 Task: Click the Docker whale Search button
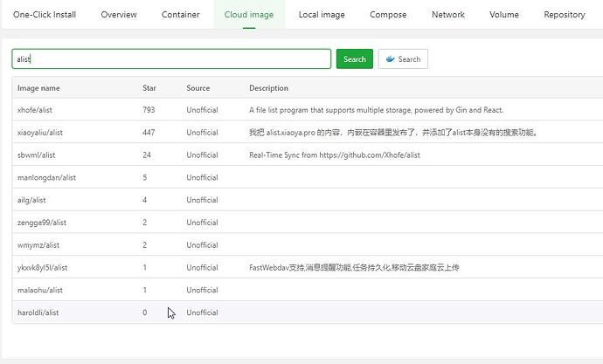tap(403, 58)
